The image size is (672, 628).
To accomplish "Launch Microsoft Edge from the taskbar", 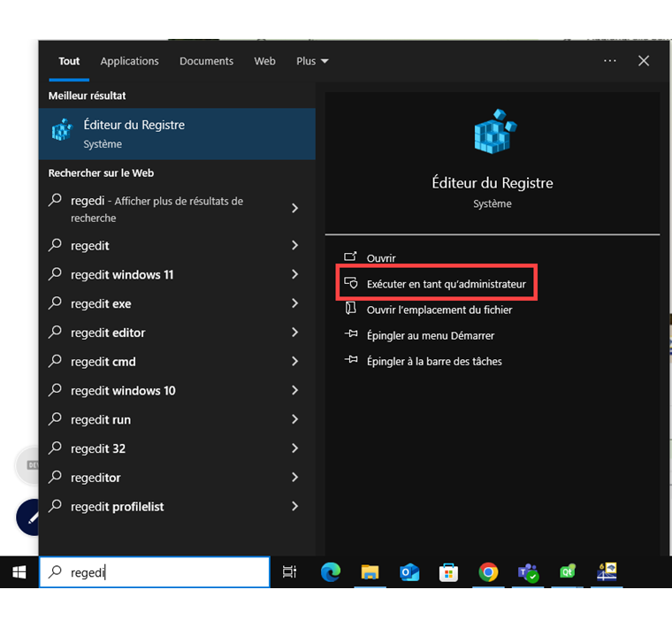I will pos(331,572).
